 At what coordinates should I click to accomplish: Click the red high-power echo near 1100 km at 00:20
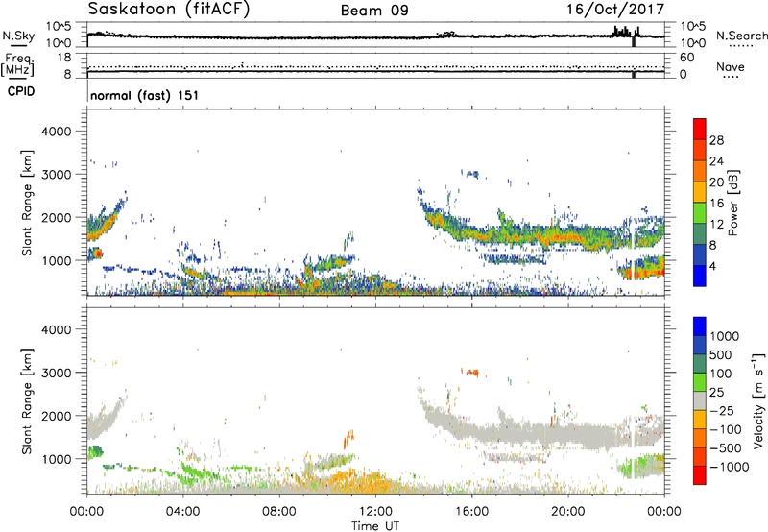coord(98,254)
